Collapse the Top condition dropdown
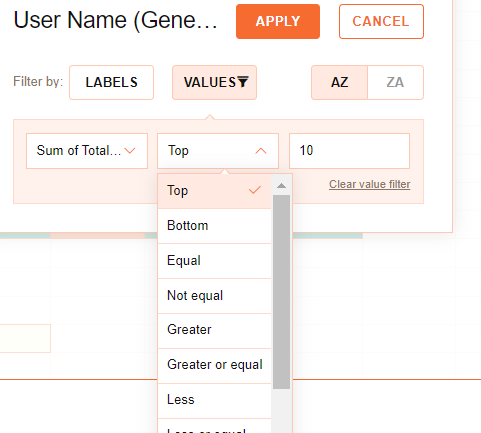 coord(218,151)
